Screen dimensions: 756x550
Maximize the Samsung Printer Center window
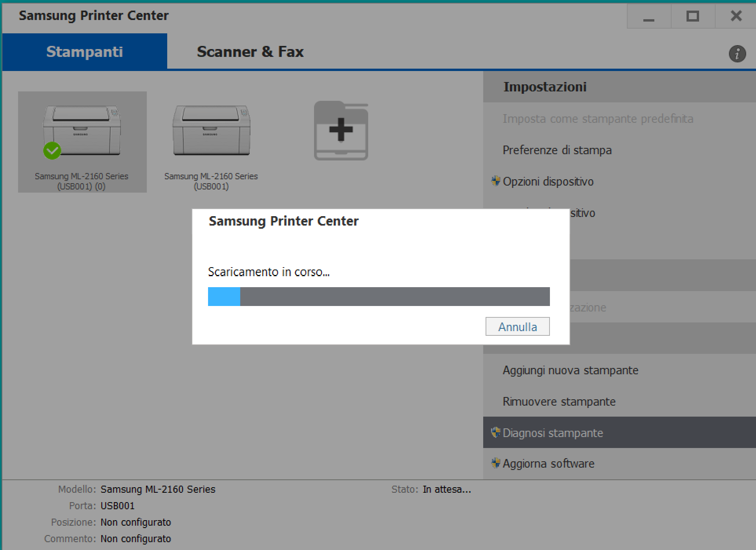click(x=692, y=16)
